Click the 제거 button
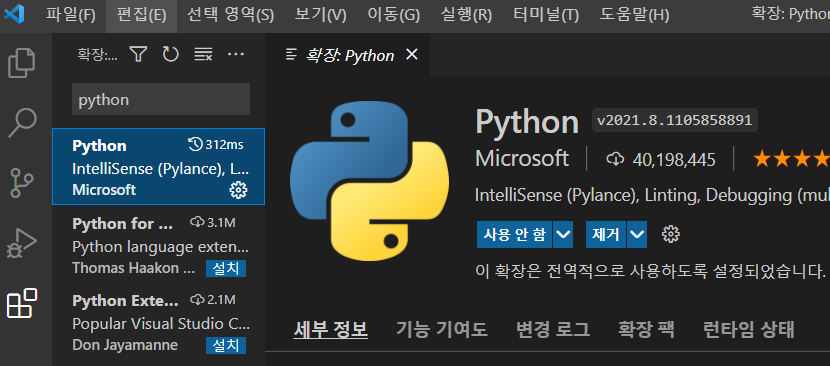 [606, 234]
